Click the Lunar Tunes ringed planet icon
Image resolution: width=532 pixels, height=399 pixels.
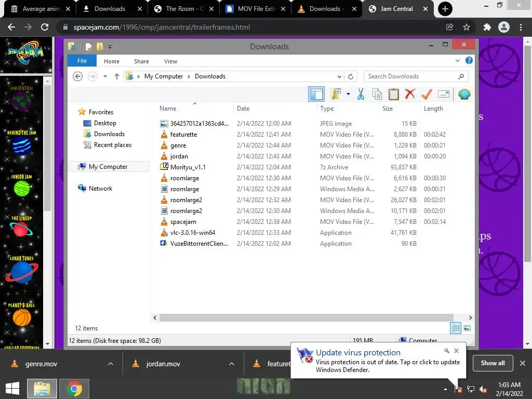point(21,273)
